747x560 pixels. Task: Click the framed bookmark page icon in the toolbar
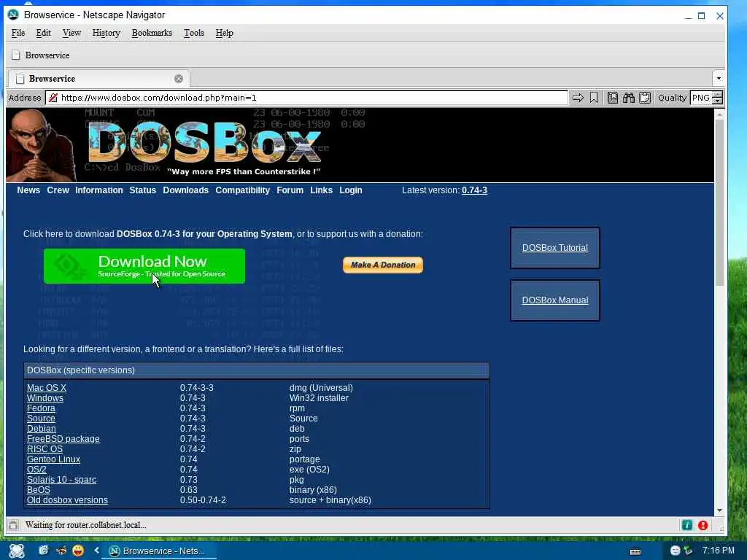(613, 98)
